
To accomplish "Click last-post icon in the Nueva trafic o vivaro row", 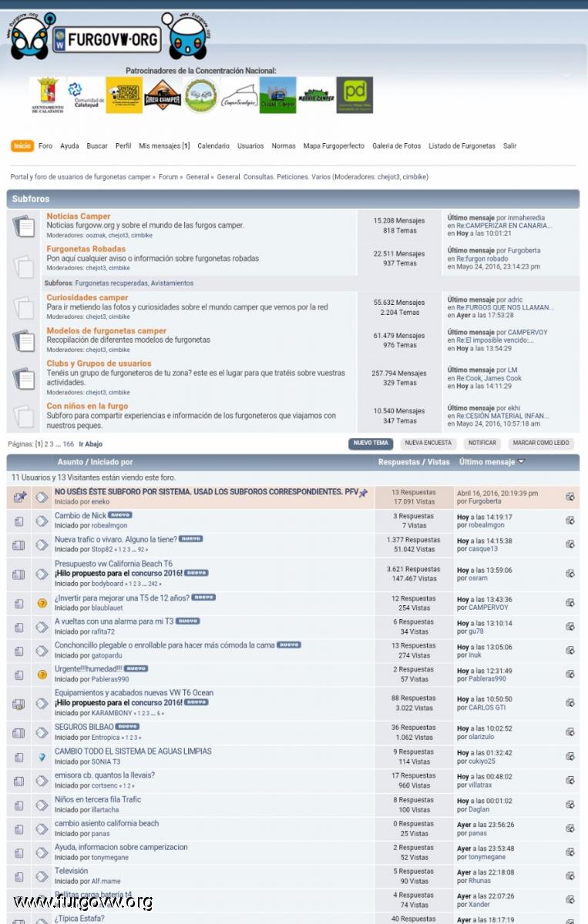I will (x=570, y=544).
